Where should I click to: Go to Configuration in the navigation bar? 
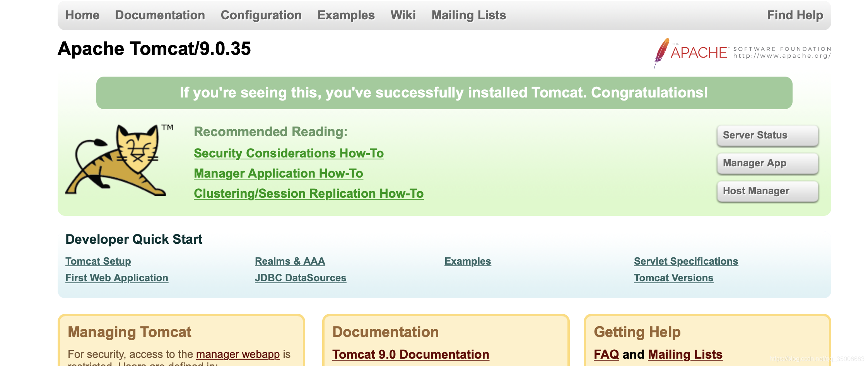261,15
